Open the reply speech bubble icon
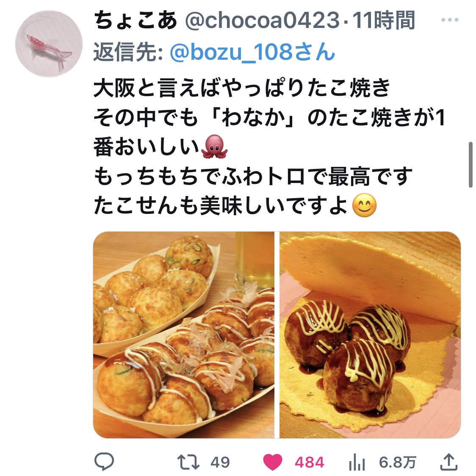 point(104,462)
